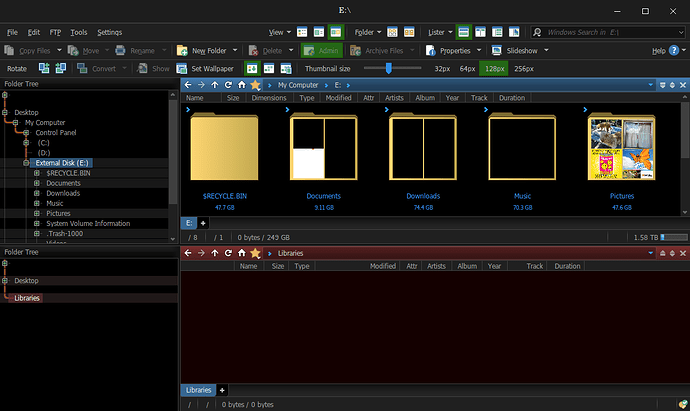Viewport: 690px width, 411px height.
Task: Go back in the Libraries pane
Action: point(188,253)
